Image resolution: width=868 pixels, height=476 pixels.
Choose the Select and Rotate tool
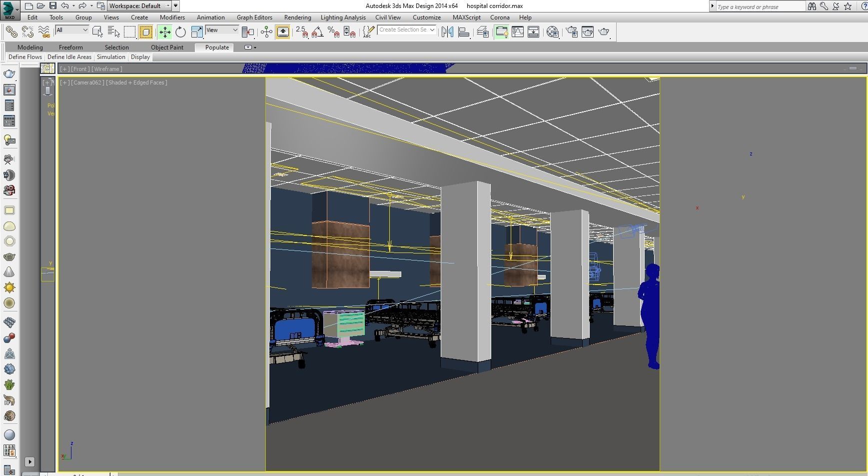pos(180,32)
